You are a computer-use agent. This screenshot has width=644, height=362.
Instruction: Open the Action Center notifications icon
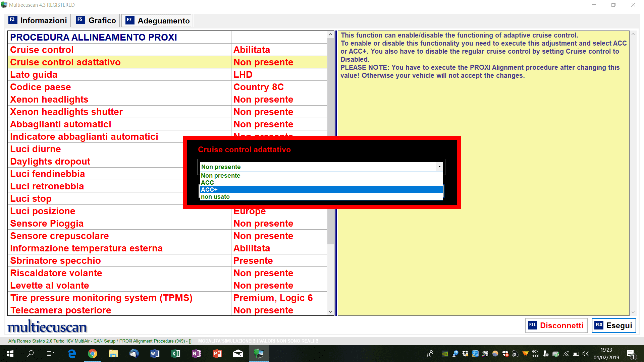click(x=631, y=354)
